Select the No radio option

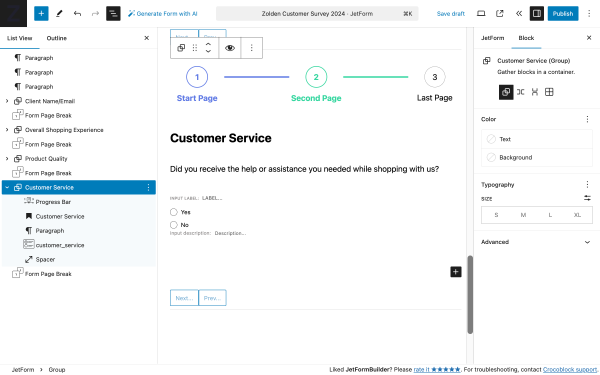tap(174, 225)
